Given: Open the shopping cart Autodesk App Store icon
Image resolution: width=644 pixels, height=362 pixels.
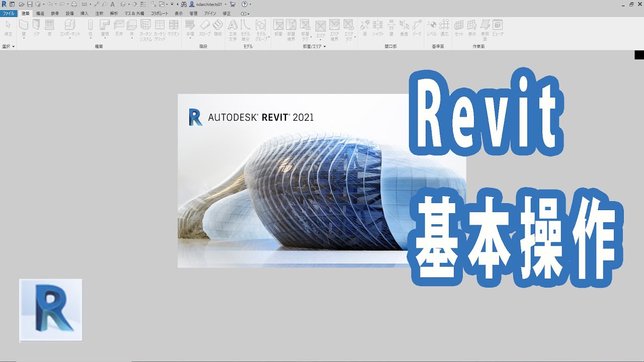Looking at the screenshot, I should (232, 4).
